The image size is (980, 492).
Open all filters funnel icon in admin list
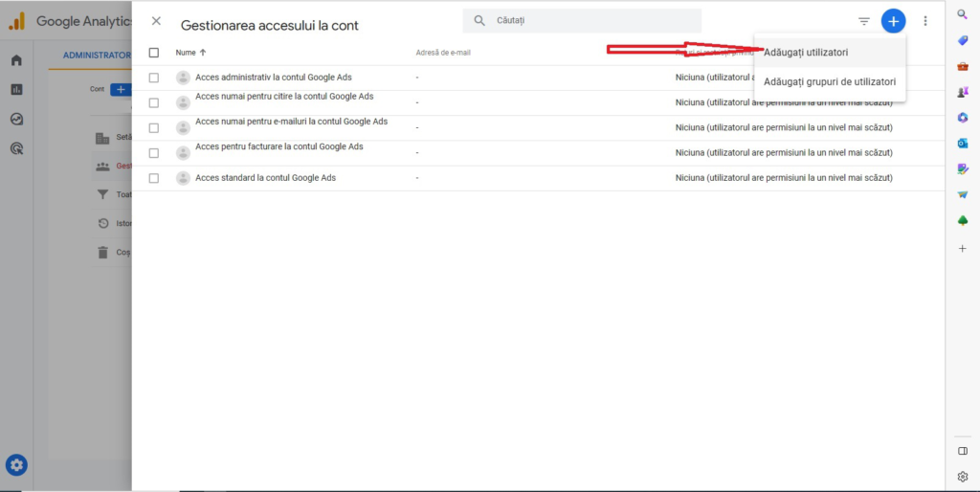(102, 194)
